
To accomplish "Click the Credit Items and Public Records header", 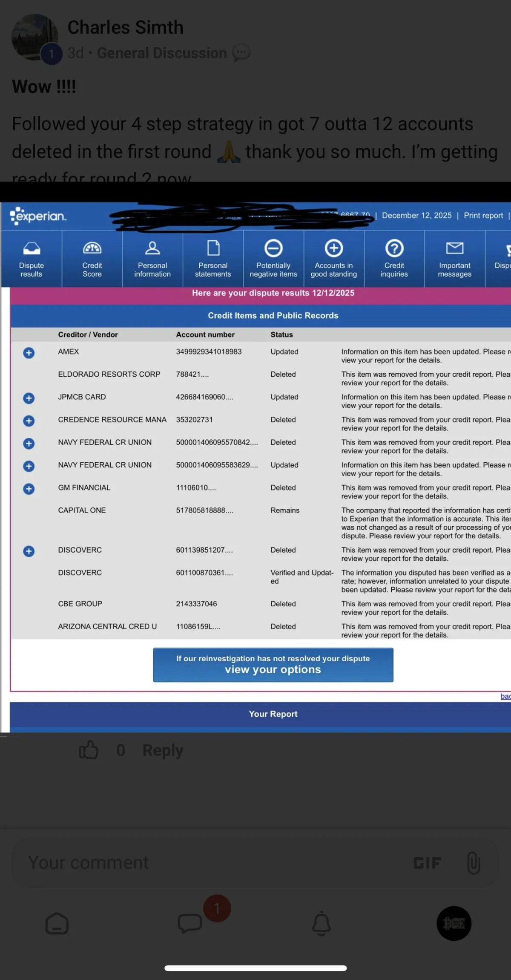I will tap(273, 315).
